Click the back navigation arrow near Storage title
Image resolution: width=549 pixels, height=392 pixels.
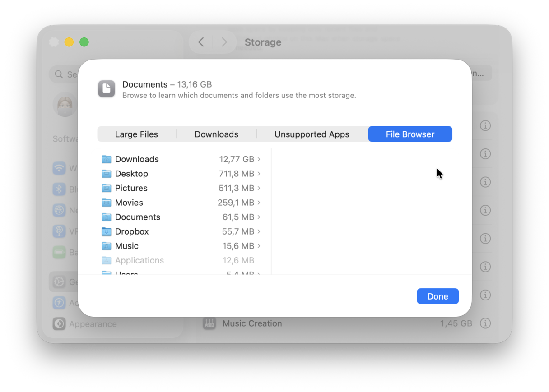[x=200, y=42]
